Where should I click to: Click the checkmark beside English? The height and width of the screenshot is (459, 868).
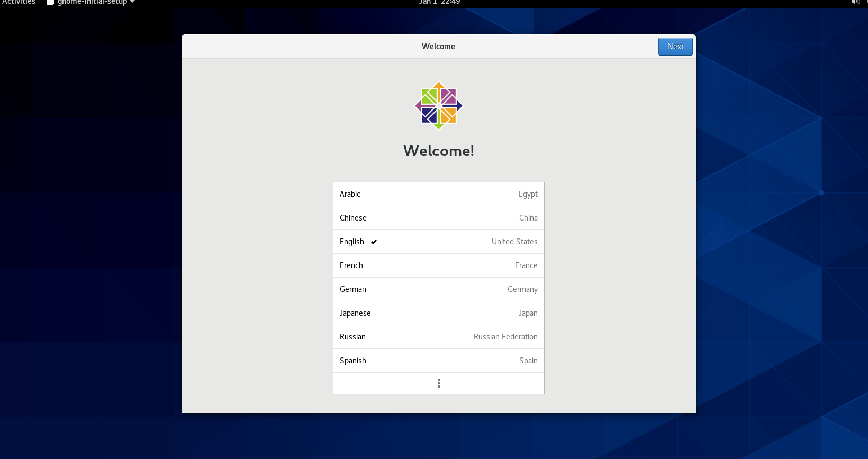[374, 242]
